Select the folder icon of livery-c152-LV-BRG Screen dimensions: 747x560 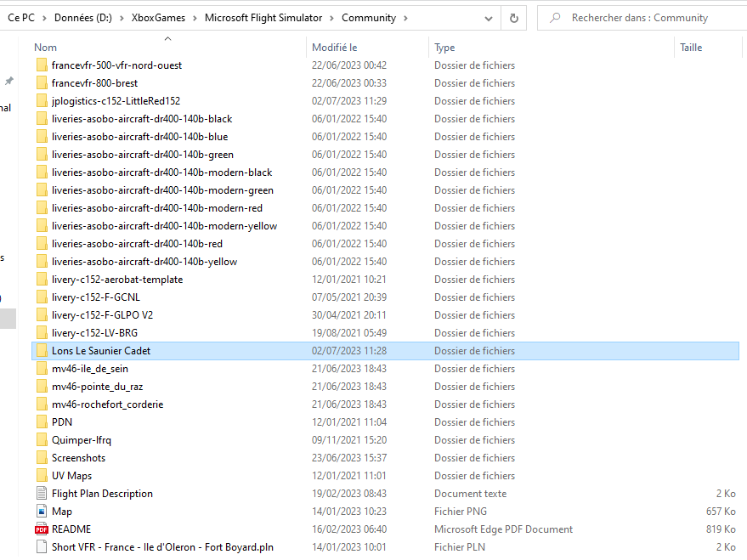point(42,333)
